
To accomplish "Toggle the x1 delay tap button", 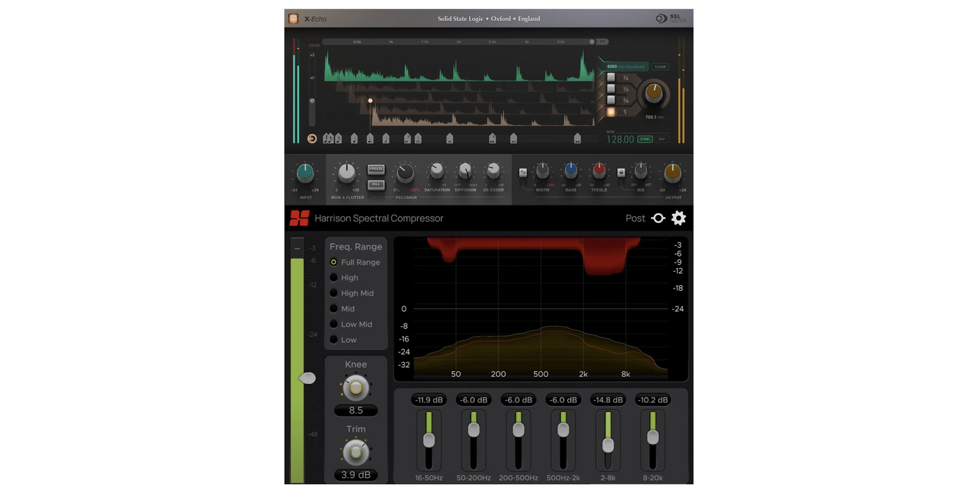I will pyautogui.click(x=611, y=112).
